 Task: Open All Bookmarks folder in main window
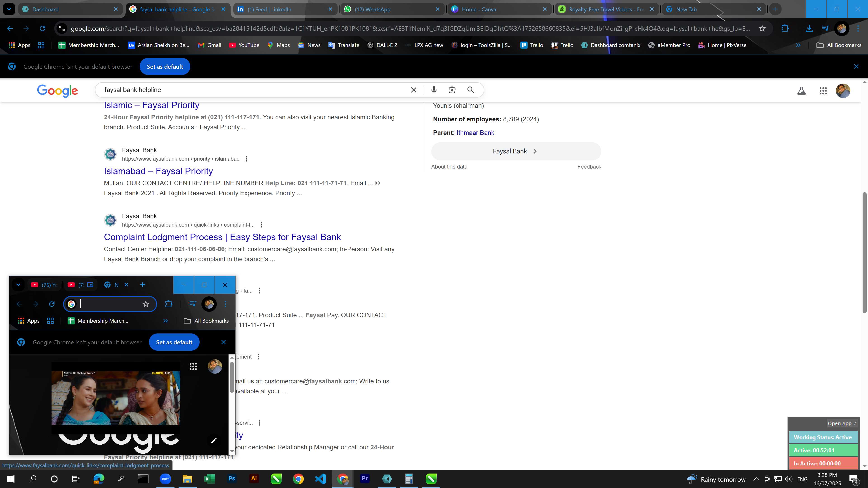pyautogui.click(x=839, y=45)
